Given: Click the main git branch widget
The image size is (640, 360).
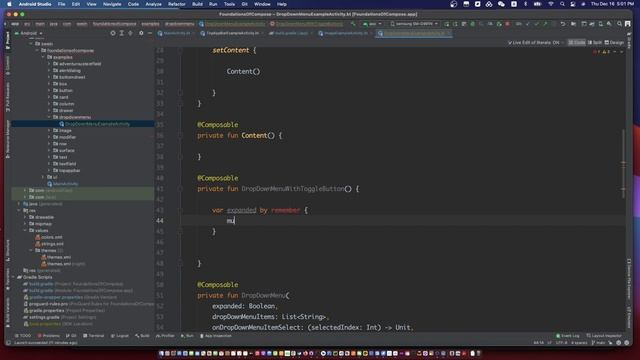Looking at the screenshot, I should pyautogui.click(x=598, y=343).
